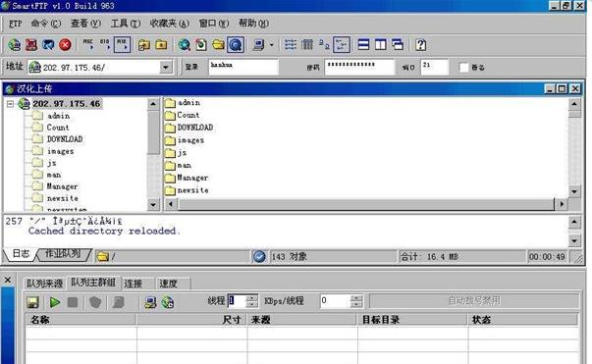Click the globe magnifier search icon
Screen dimensions: 592x364
185,45
